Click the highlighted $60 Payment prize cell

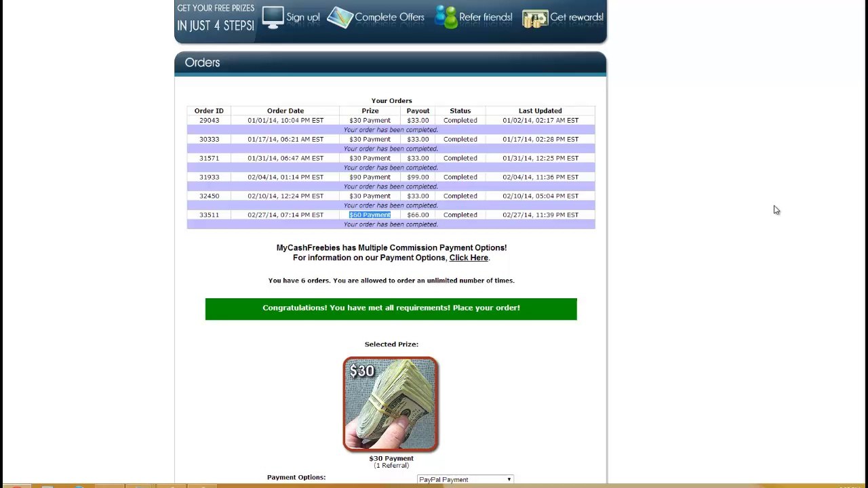click(x=370, y=215)
